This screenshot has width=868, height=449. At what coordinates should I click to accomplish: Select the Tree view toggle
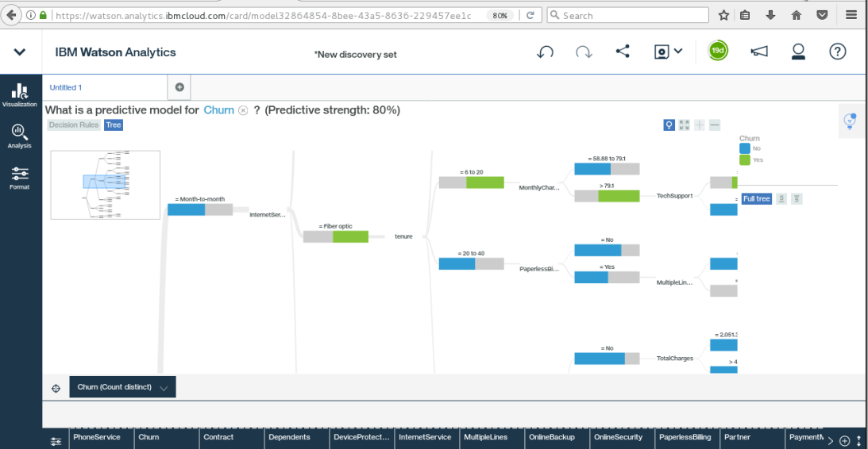pos(114,125)
